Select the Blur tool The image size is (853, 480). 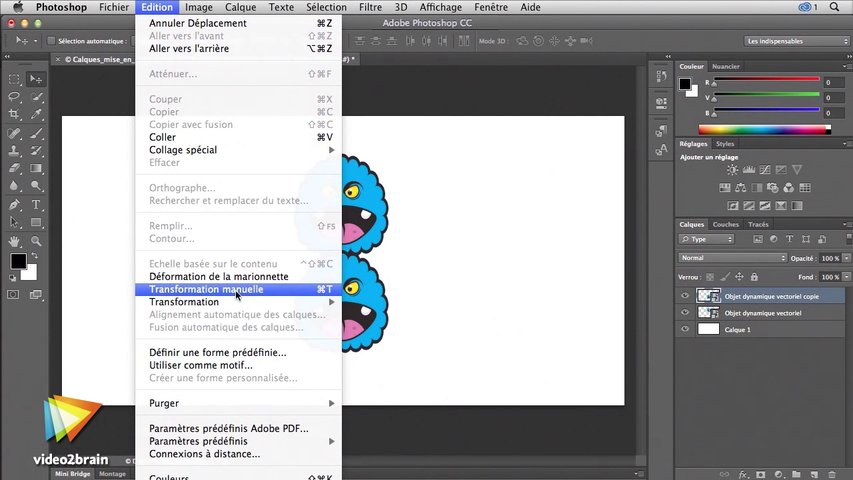(x=14, y=186)
